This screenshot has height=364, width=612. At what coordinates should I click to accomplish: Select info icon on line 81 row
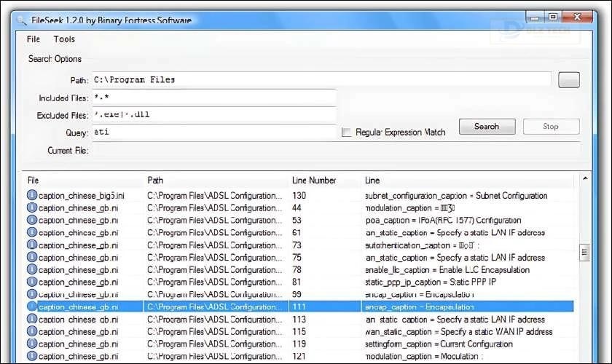[31, 282]
